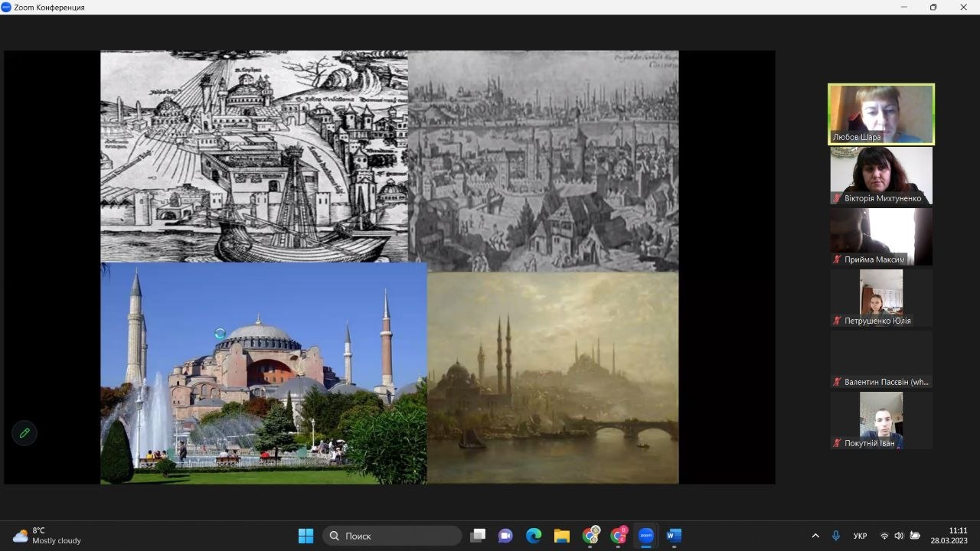Click the name label 'Вікторія Михтуненко'
The width and height of the screenshot is (980, 551).
coord(883,199)
